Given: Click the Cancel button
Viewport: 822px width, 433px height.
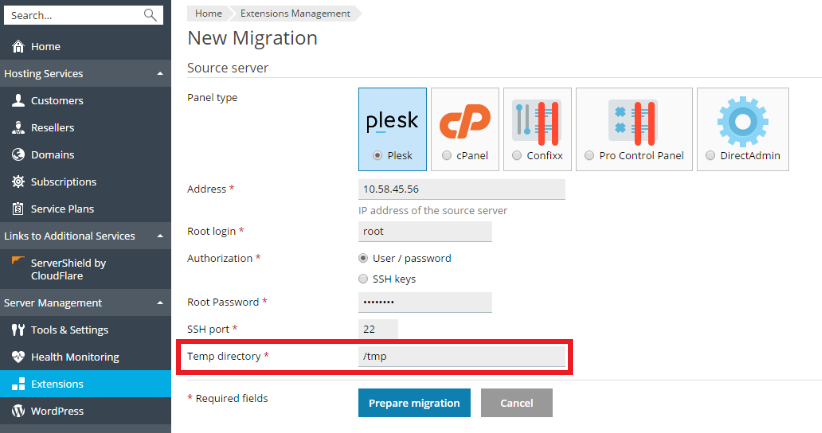Looking at the screenshot, I should click(x=516, y=403).
